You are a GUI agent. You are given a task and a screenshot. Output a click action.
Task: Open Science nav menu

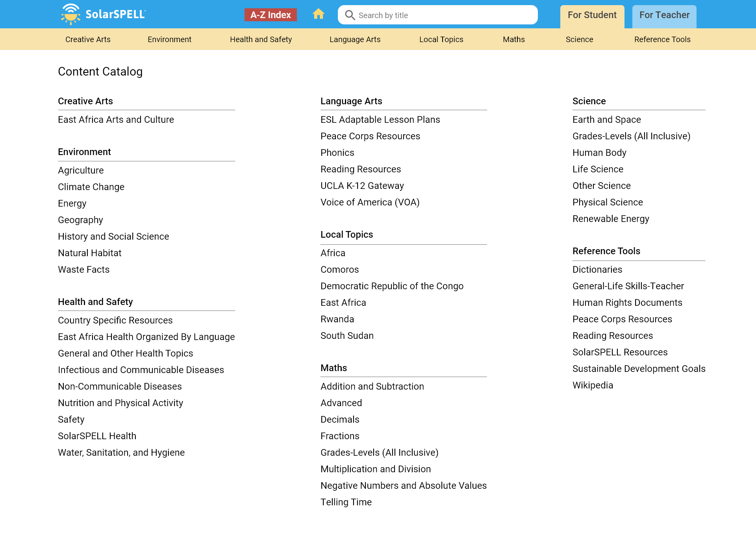[x=579, y=39]
